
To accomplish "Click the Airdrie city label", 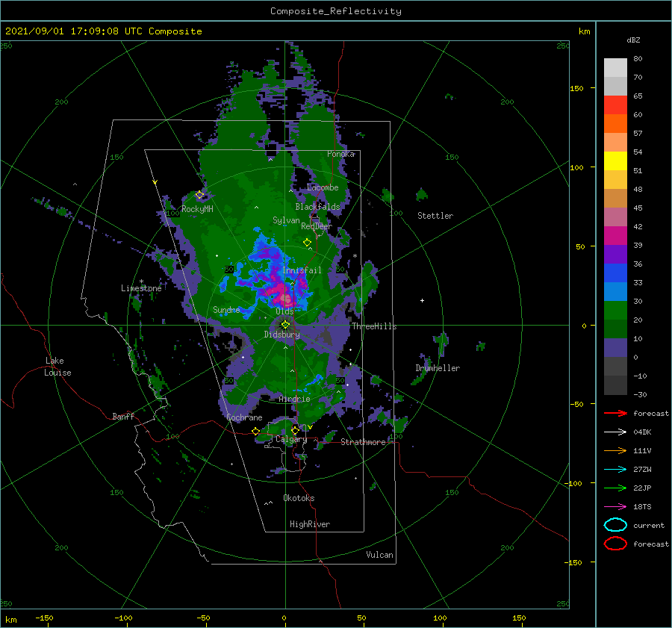I will click(294, 399).
